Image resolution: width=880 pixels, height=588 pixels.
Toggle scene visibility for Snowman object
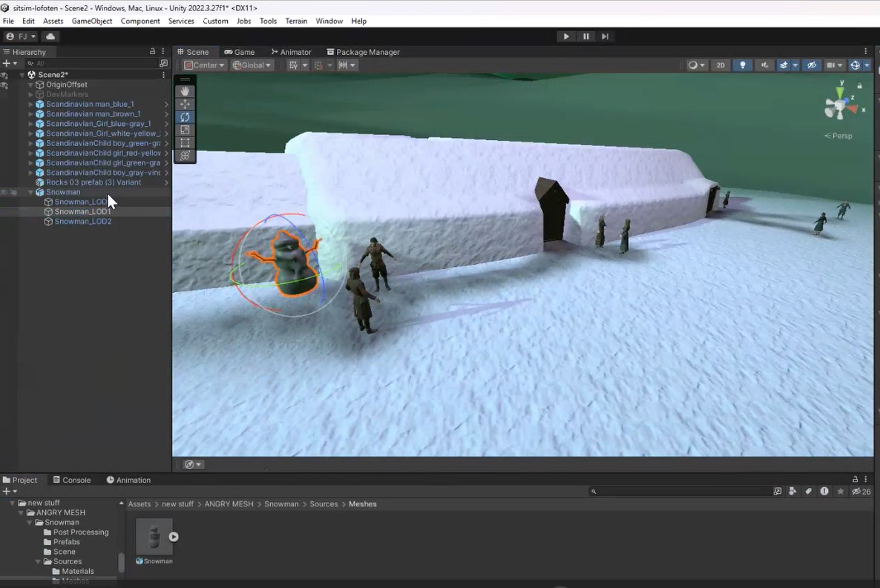[x=4, y=192]
